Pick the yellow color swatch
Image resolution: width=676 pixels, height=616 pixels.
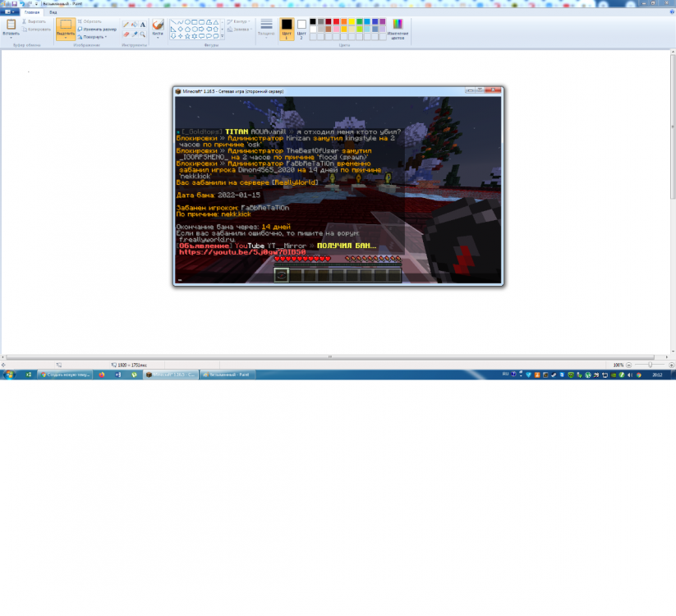click(x=352, y=21)
